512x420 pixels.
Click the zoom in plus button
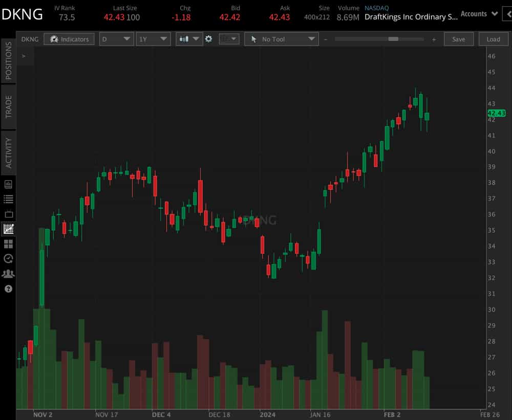(x=434, y=39)
